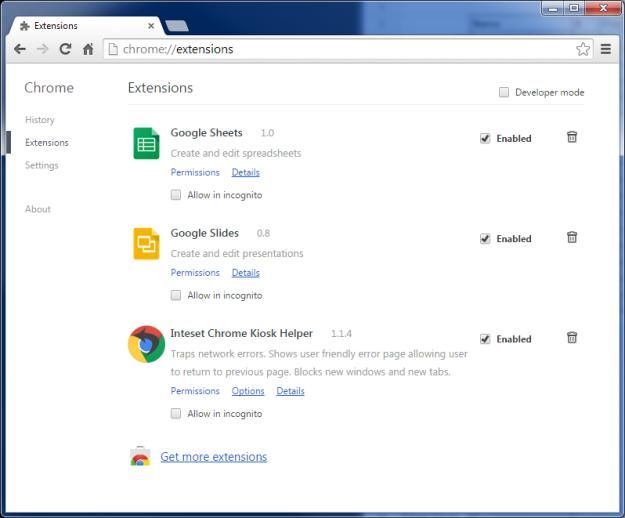Image resolution: width=625 pixels, height=518 pixels.
Task: Maximize the Chrome window
Action: [574, 8]
